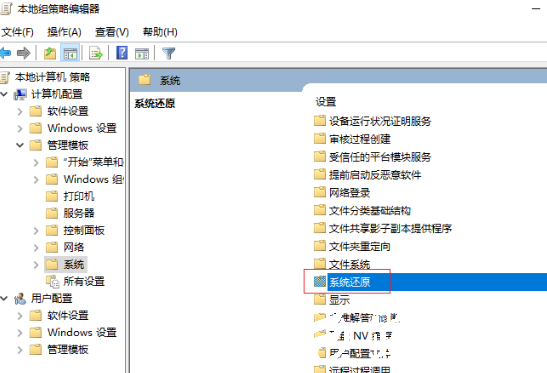Collapse the 用户配置 node
The height and width of the screenshot is (373, 547).
tap(4, 298)
